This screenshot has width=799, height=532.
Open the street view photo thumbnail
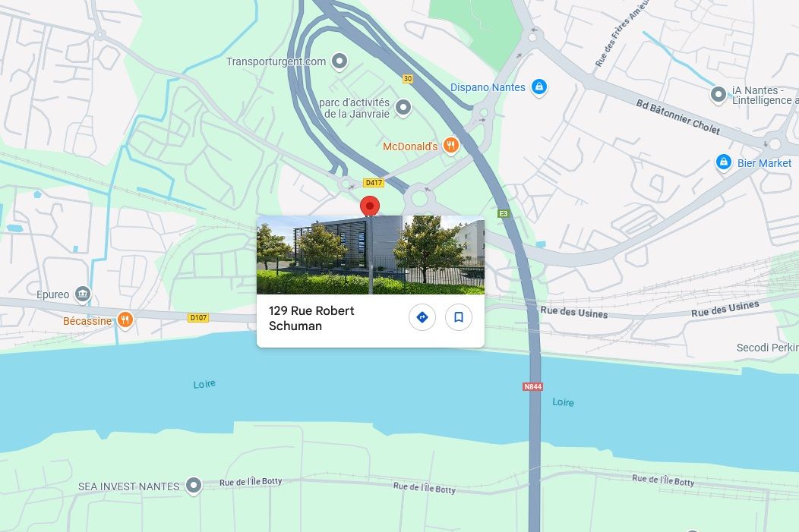[371, 255]
